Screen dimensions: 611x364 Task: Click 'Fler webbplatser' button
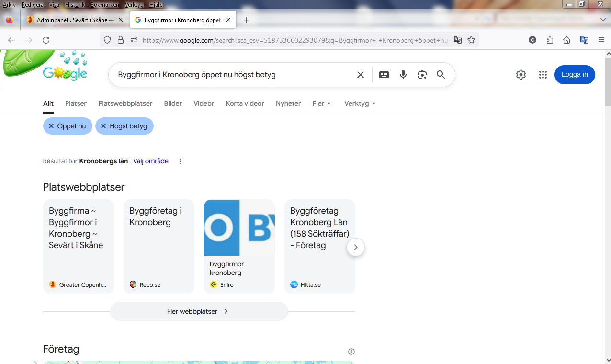point(199,311)
